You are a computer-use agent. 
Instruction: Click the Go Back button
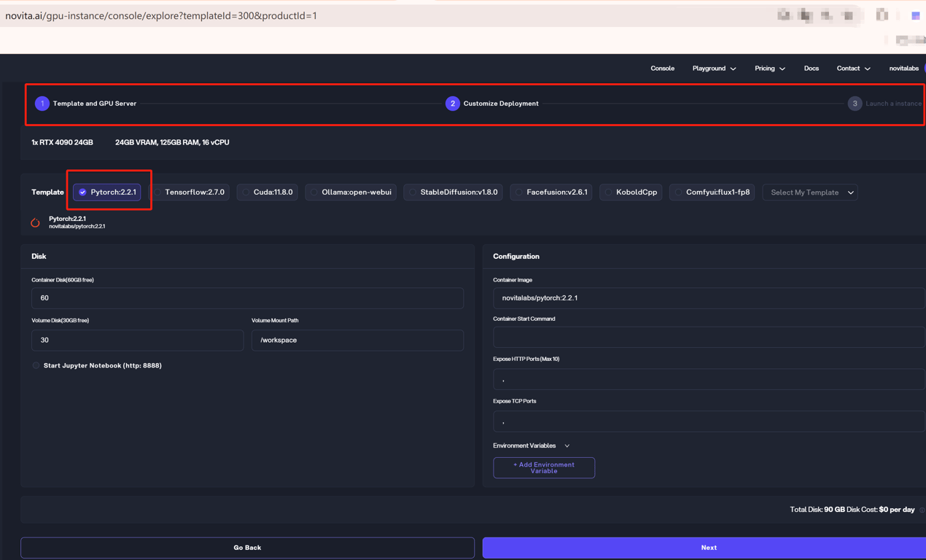pos(248,547)
